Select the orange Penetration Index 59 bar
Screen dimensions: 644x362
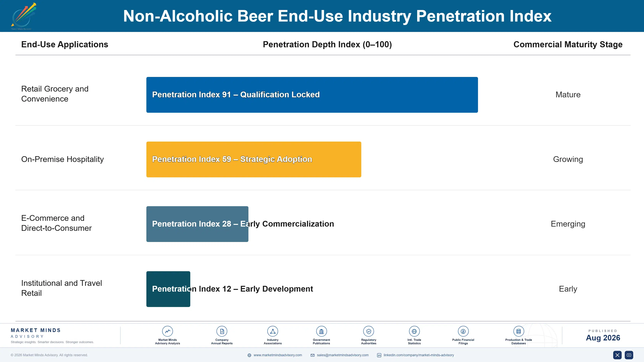coord(254,159)
